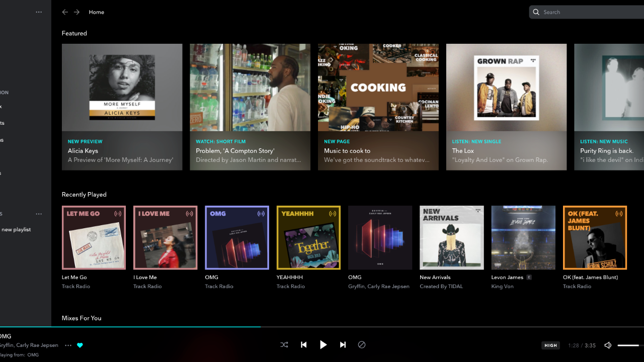Click the 'Let Me Go' title link
The image size is (644, 362).
coord(74,277)
